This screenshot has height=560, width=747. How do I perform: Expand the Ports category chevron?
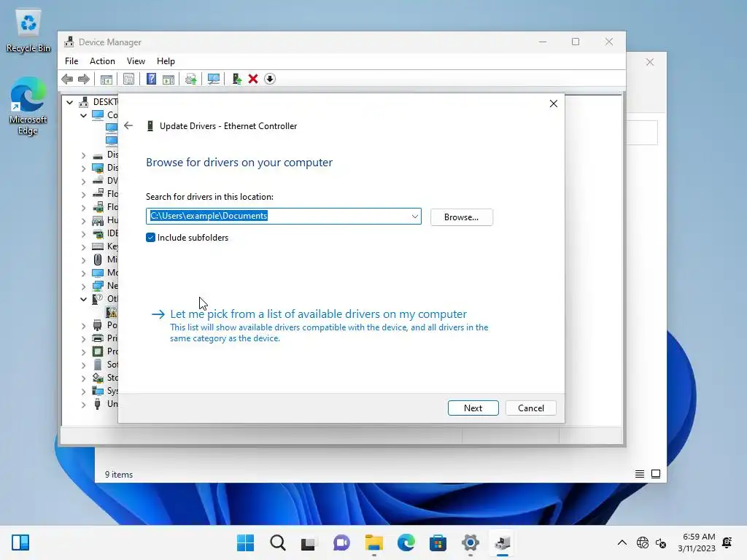(x=83, y=325)
